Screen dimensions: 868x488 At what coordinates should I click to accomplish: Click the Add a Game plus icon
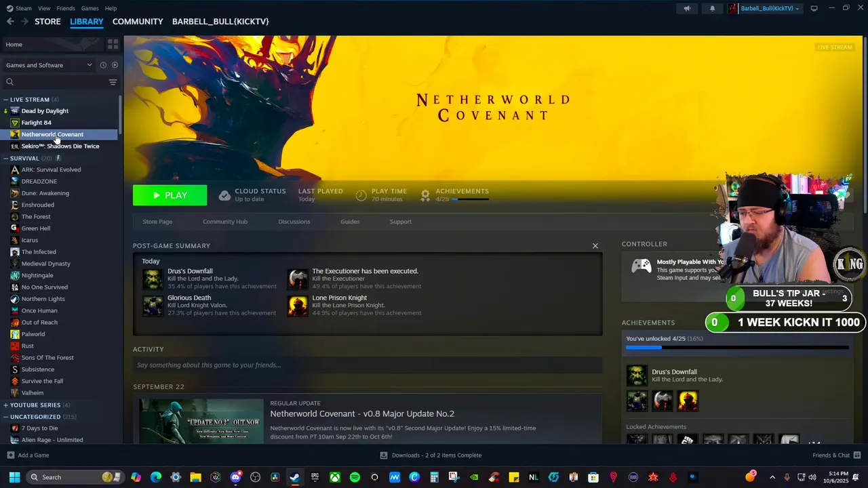coord(10,455)
